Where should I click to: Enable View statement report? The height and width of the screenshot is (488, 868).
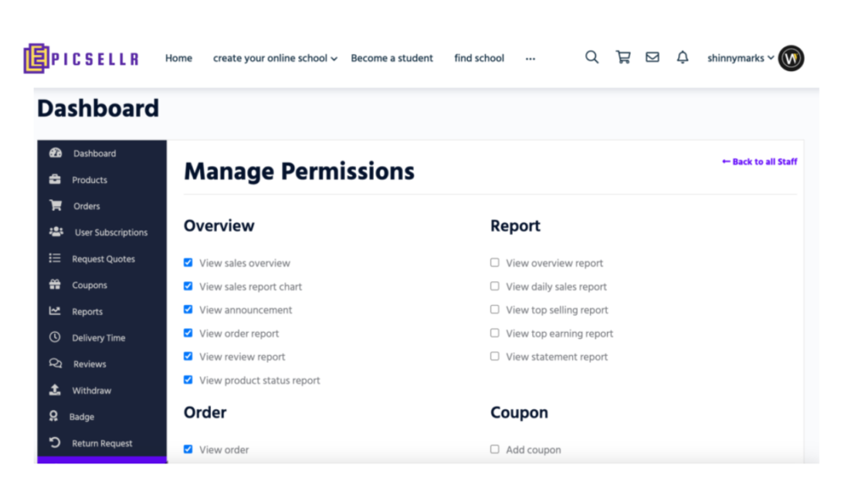494,357
